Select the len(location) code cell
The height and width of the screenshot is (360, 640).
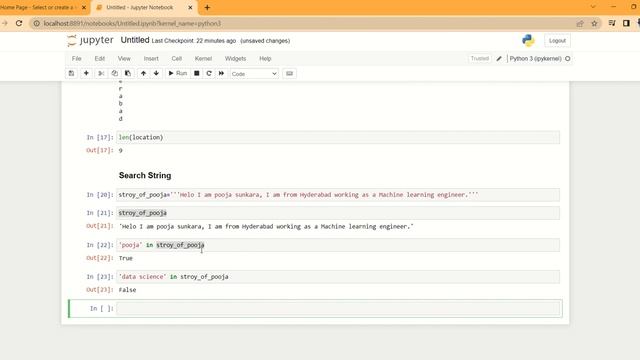coord(338,138)
